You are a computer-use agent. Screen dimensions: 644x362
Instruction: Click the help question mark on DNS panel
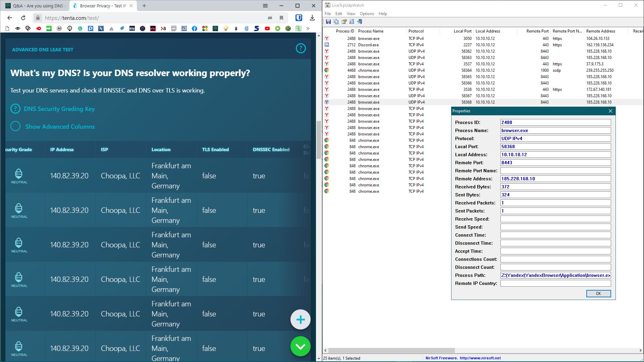[x=301, y=49]
